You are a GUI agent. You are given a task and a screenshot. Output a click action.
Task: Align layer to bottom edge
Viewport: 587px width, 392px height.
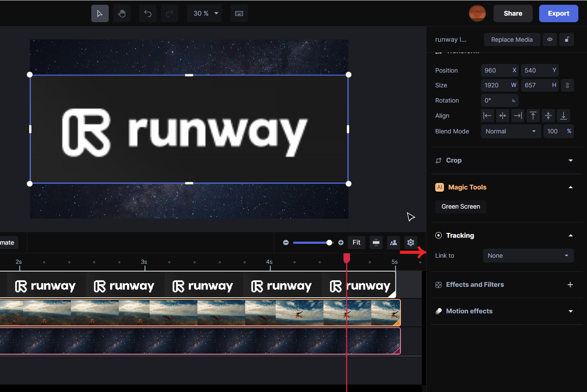point(564,116)
